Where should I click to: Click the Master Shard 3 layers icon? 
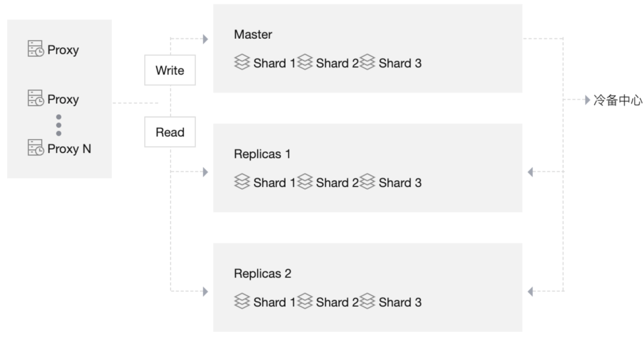coord(367,63)
